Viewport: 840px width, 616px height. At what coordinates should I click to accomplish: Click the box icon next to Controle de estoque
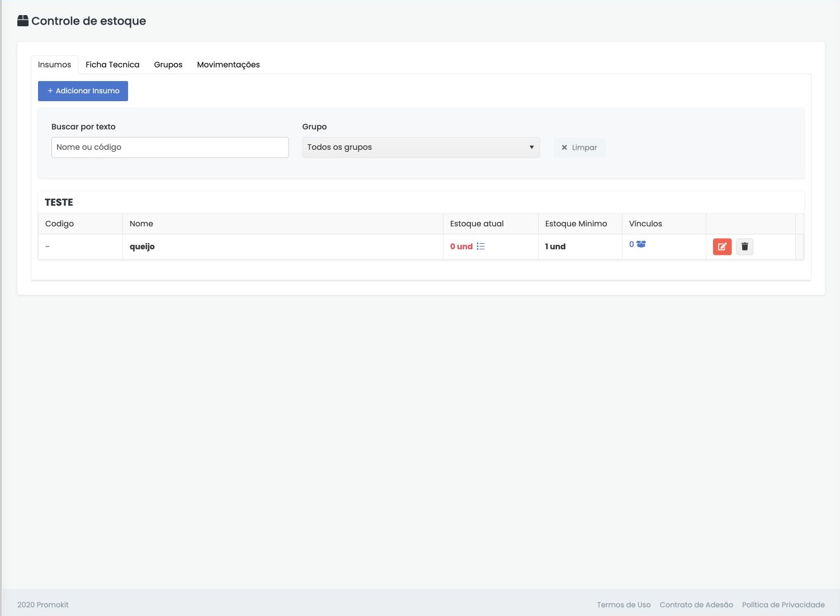(x=23, y=21)
